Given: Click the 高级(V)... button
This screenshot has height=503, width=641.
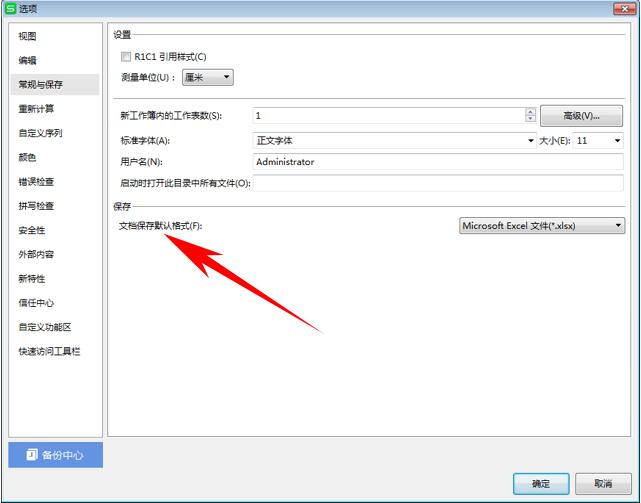Looking at the screenshot, I should 581,116.
